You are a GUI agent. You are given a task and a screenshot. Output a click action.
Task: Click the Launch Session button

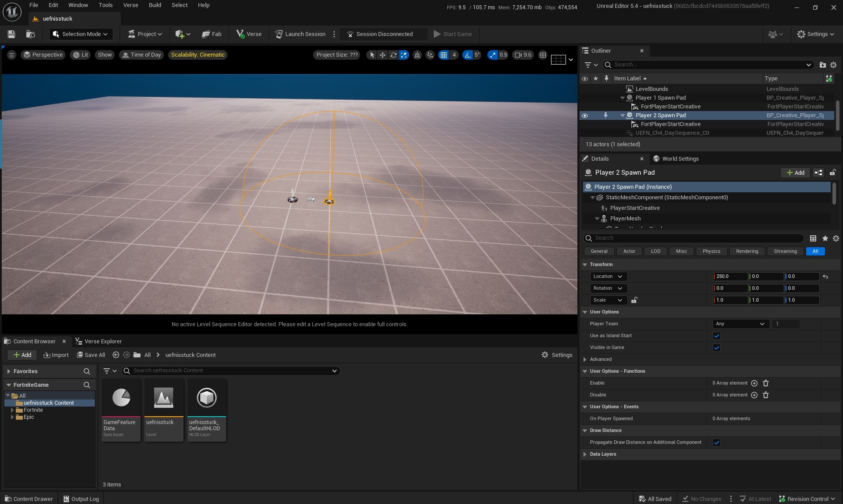point(300,34)
